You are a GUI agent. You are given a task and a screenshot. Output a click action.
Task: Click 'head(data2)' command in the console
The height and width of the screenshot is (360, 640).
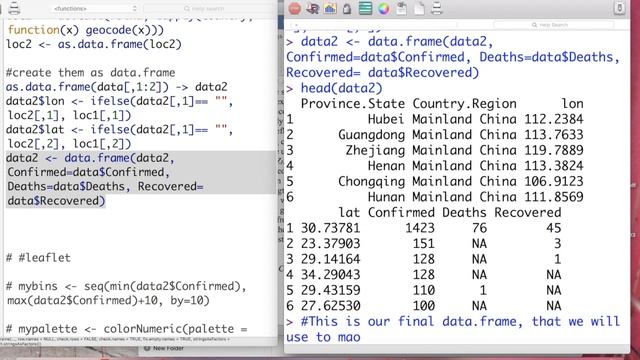[342, 88]
